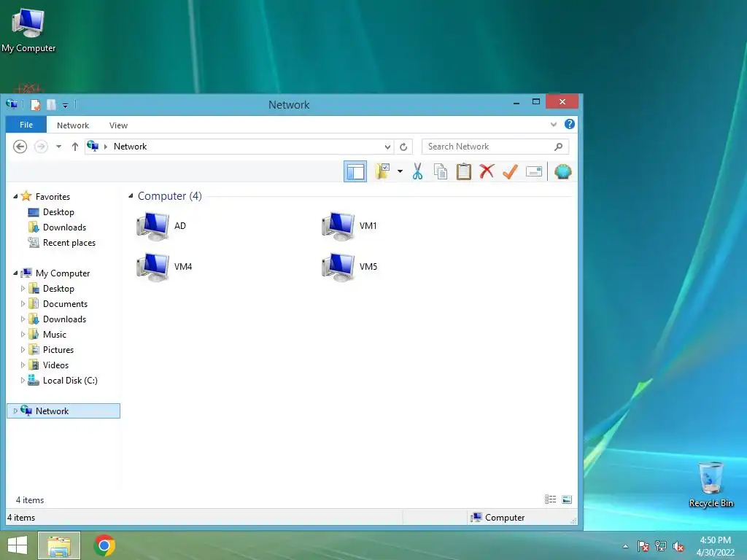The height and width of the screenshot is (560, 747).
Task: Click the Properties icon in quick access toolbar
Action: pyautogui.click(x=35, y=104)
